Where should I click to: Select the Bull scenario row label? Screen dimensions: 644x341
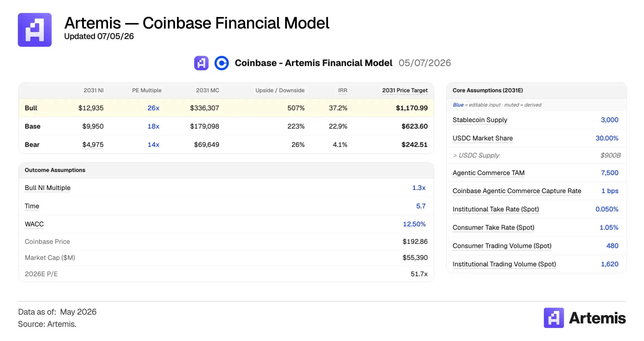[31, 108]
